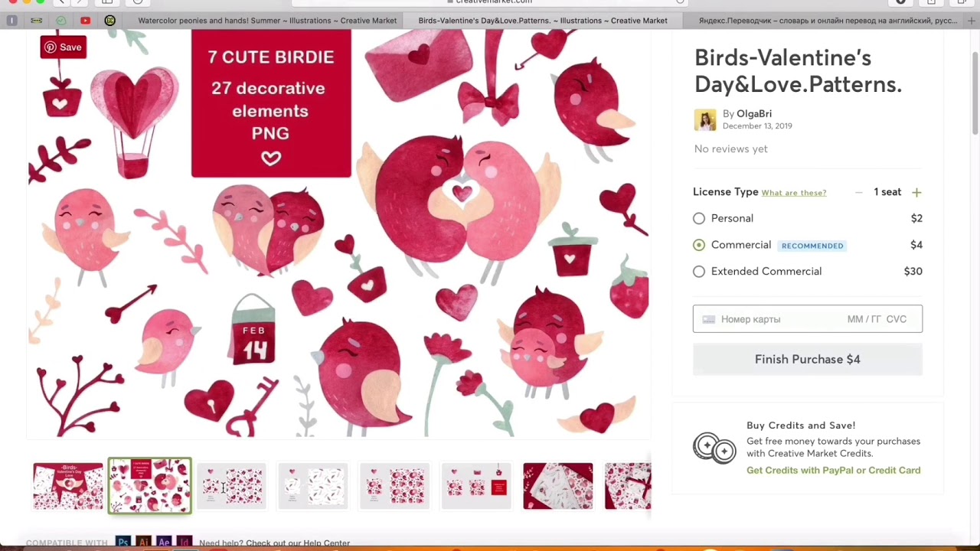Click the 'No reviews yet' text
Screen dimensions: 980x551
tap(731, 149)
